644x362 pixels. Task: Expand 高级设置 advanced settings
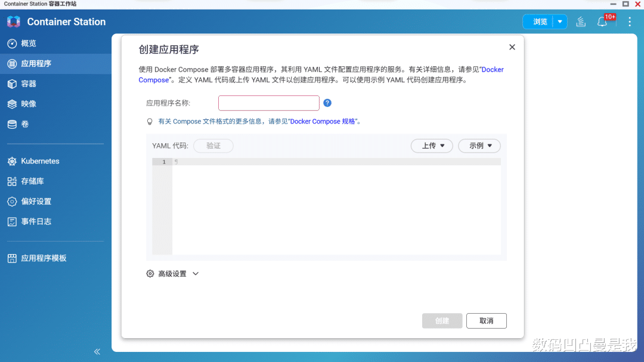(173, 274)
